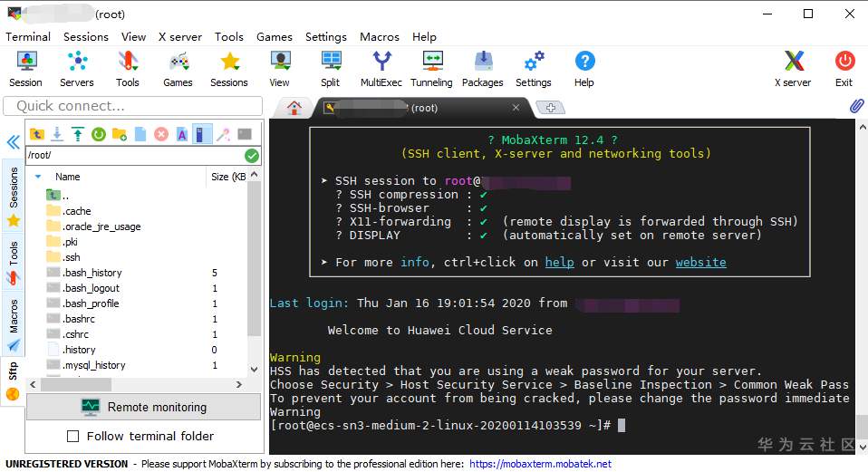The image size is (868, 472).
Task: Click the green checkmark to confirm path
Action: click(252, 156)
